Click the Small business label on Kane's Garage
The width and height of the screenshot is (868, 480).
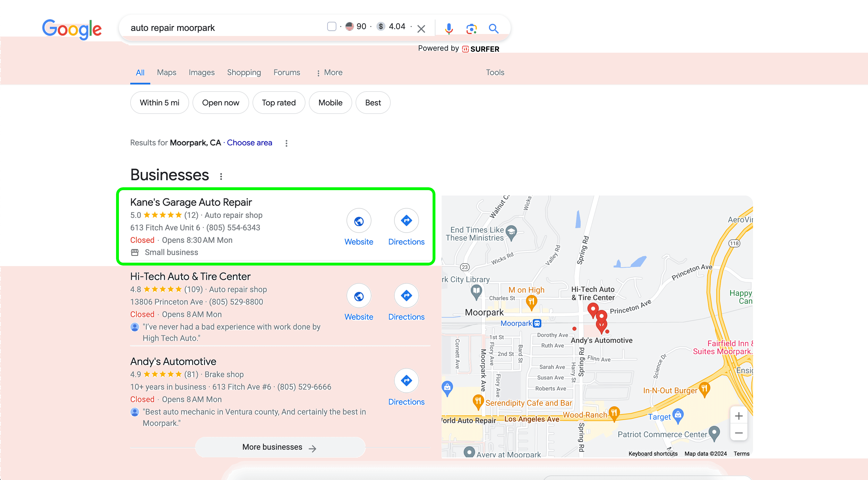(171, 252)
